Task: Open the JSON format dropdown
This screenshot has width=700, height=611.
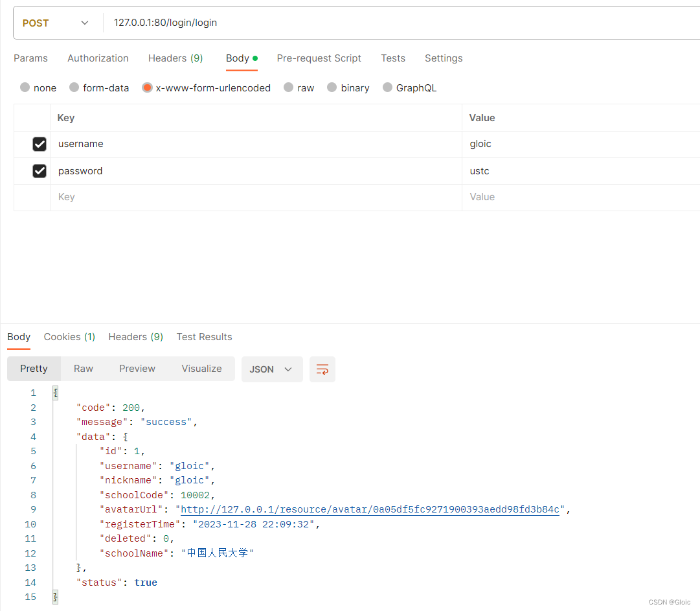Action: pyautogui.click(x=272, y=369)
